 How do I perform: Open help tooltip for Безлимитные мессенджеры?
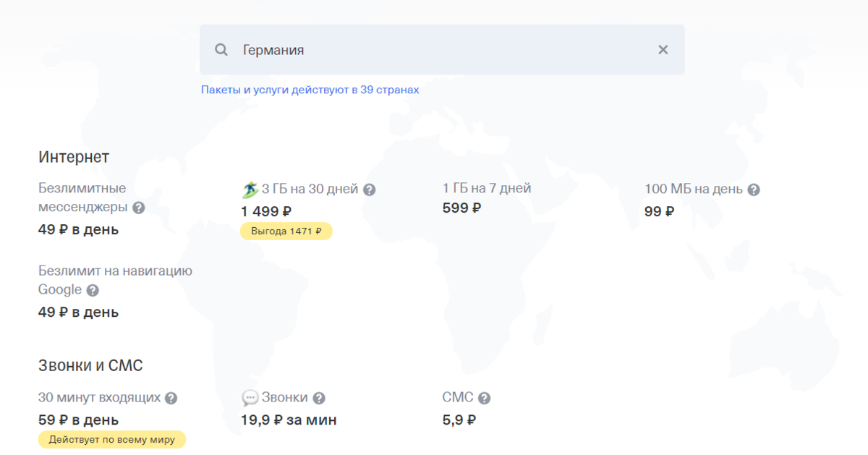(139, 208)
